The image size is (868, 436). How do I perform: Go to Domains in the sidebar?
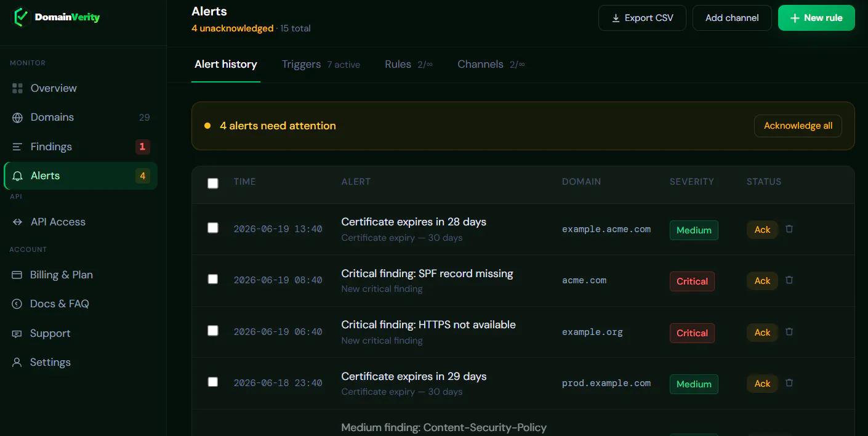(x=81, y=118)
